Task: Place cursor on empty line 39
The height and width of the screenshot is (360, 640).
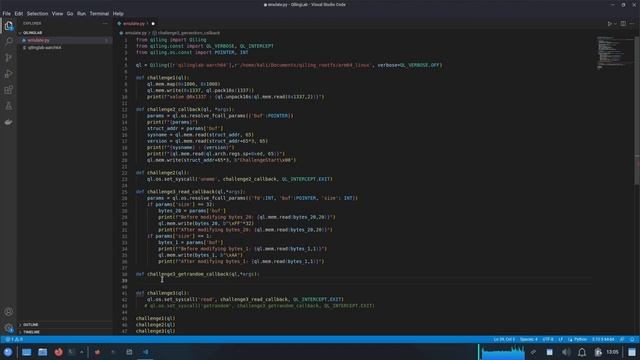Action: click(x=363, y=281)
